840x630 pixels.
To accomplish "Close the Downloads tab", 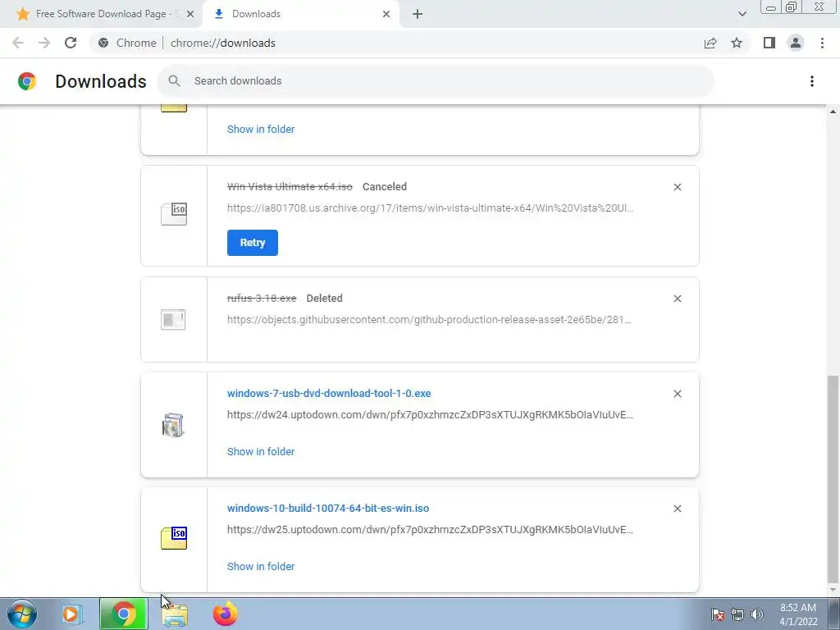I will pyautogui.click(x=386, y=14).
